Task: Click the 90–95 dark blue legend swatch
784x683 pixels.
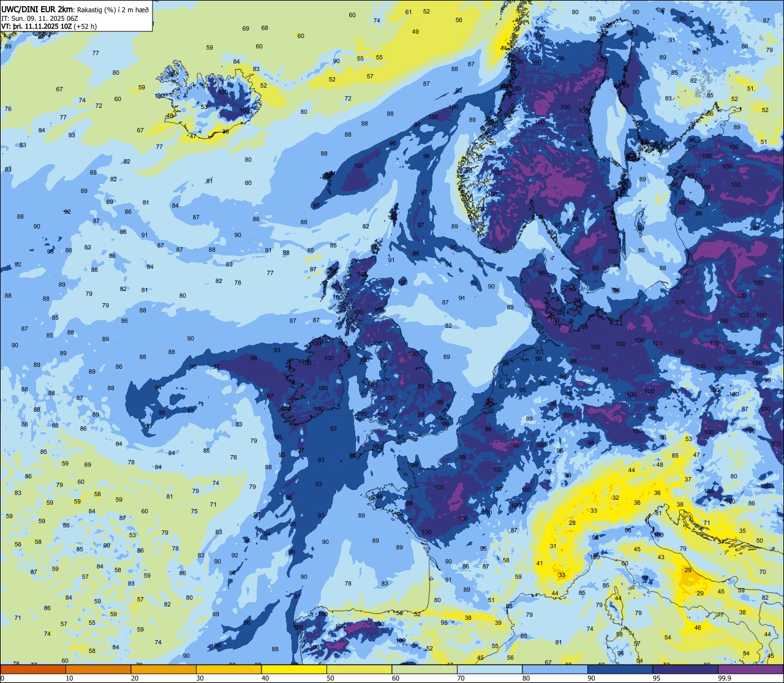Action: click(620, 670)
